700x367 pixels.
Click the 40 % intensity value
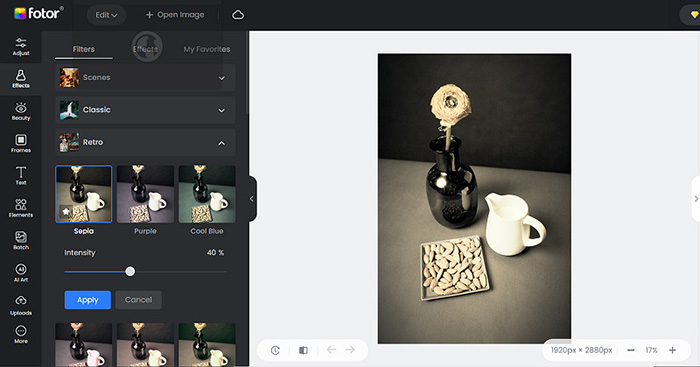coord(215,253)
